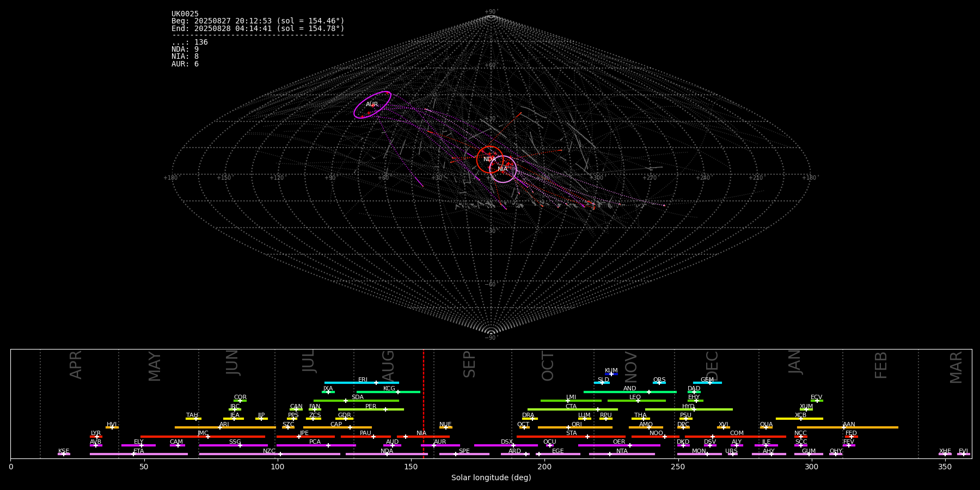Click the XHE shower marker in timeline
Image resolution: width=980 pixels, height=490 pixels.
[945, 454]
